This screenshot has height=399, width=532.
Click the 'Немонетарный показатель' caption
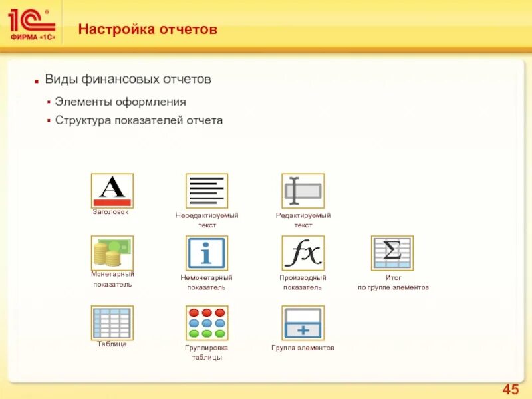click(206, 282)
